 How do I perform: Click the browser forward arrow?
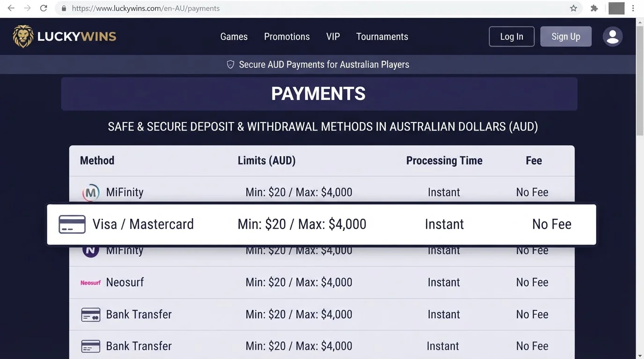click(27, 8)
